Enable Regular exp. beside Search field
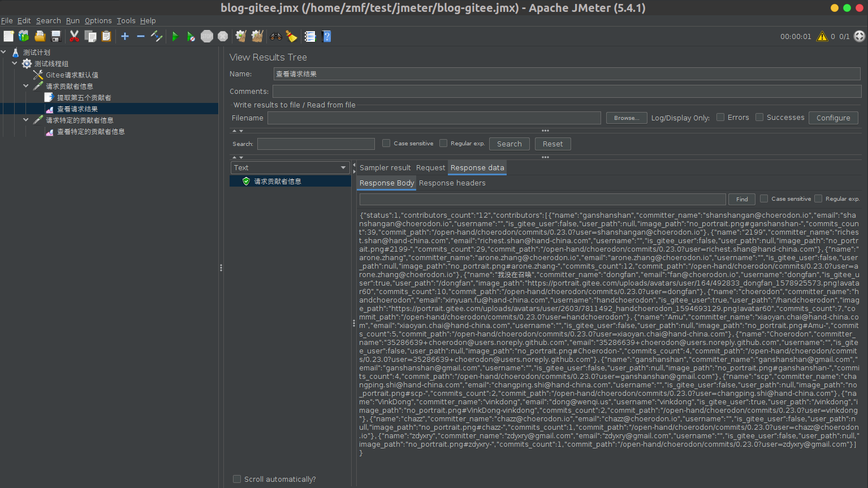Viewport: 868px width, 488px height. pos(443,143)
